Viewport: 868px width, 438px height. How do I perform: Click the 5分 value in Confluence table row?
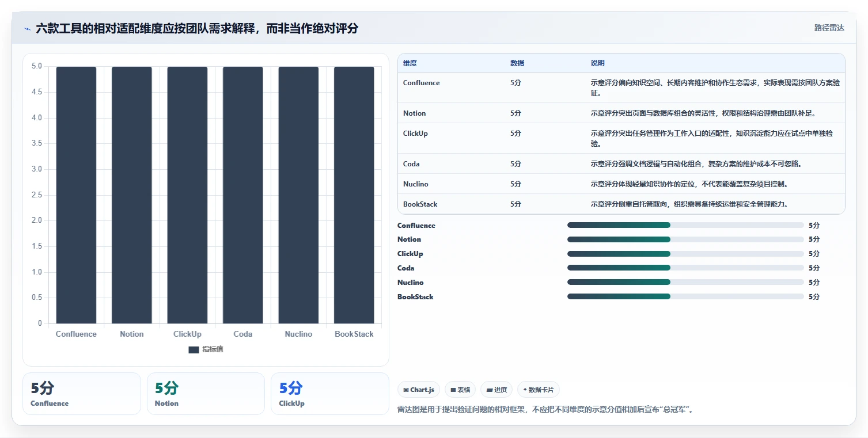(516, 83)
